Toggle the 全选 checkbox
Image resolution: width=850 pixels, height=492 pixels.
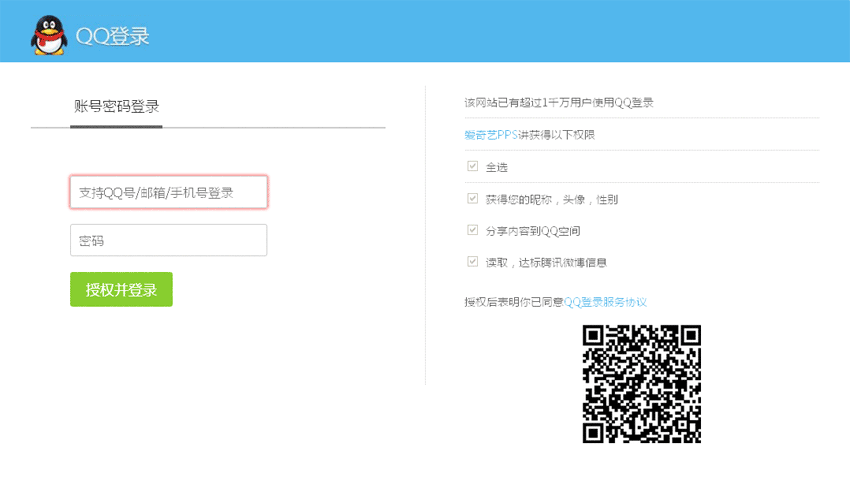(473, 166)
